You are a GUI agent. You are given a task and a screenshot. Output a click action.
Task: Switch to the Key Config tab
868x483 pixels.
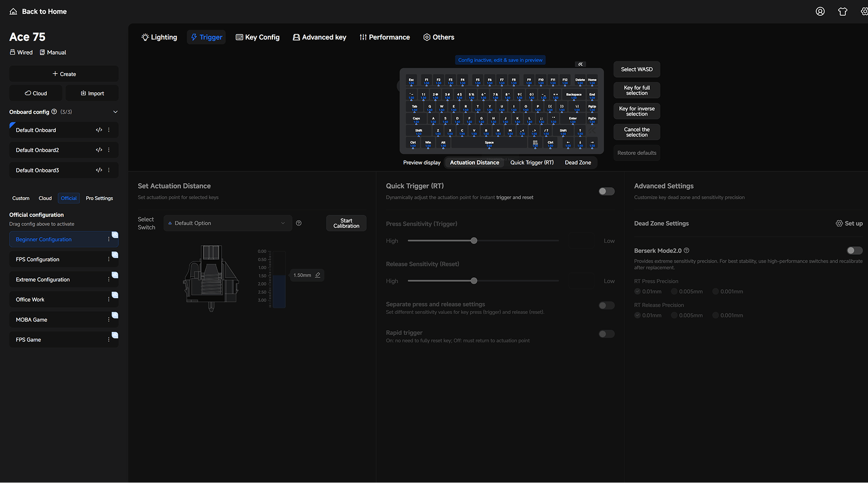258,37
